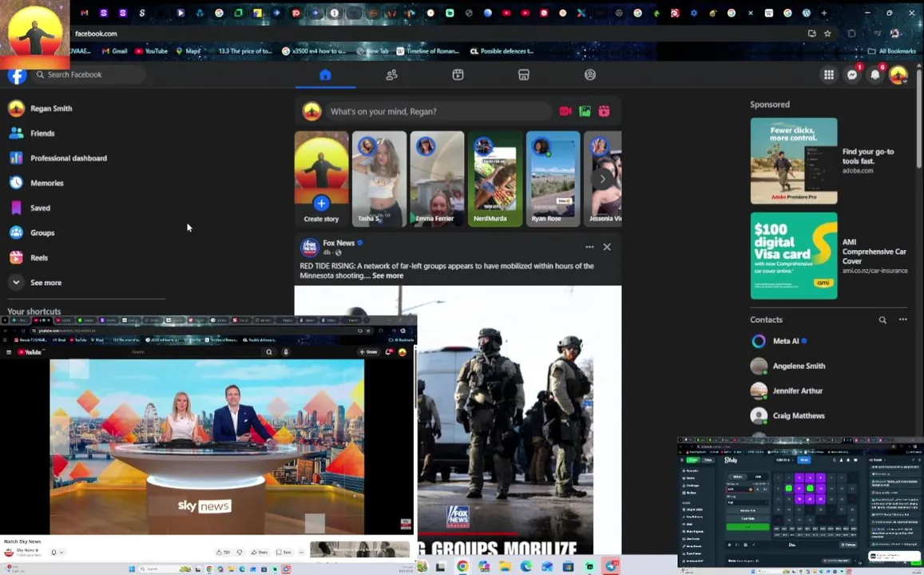924x575 pixels.
Task: Open YouTube bookmark in bookmarks bar
Action: click(x=152, y=51)
